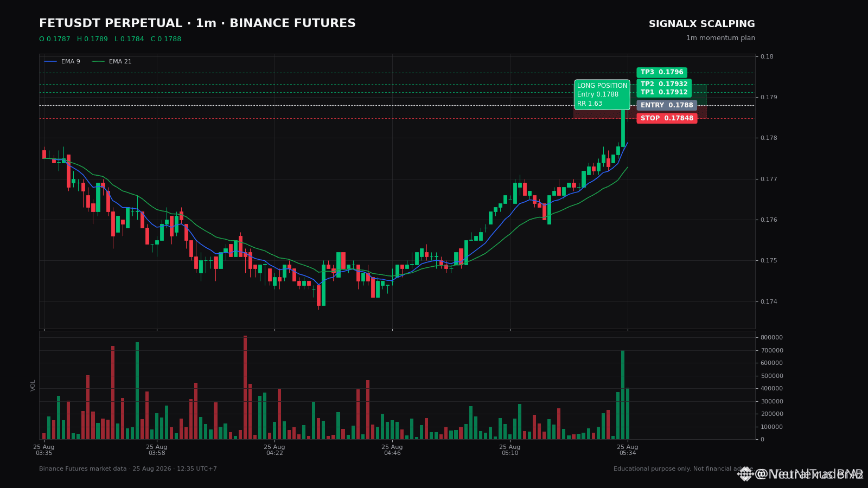Click the 25 Aug 04:22 time label
Screen dimensions: 868x488
pos(275,450)
